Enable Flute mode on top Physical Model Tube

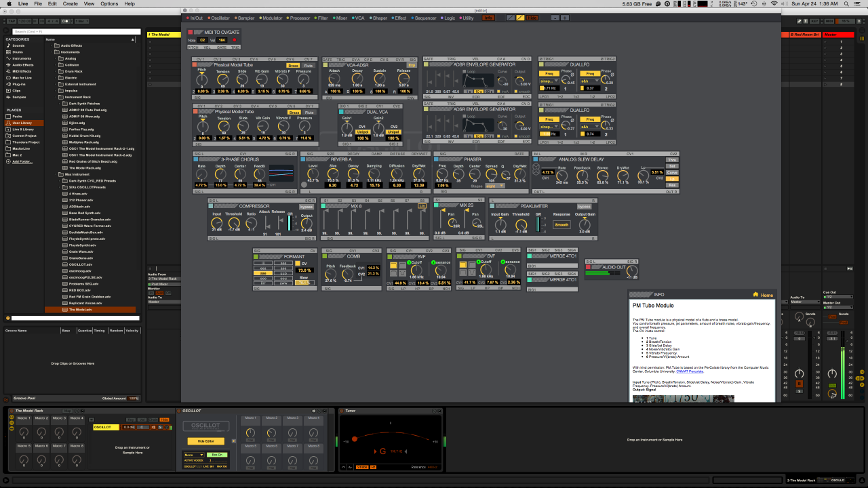click(309, 65)
